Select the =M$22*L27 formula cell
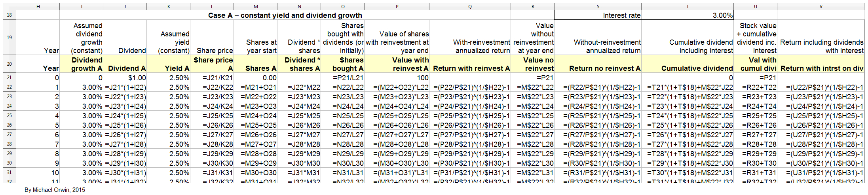The height and width of the screenshot is (195, 868). coord(533,135)
